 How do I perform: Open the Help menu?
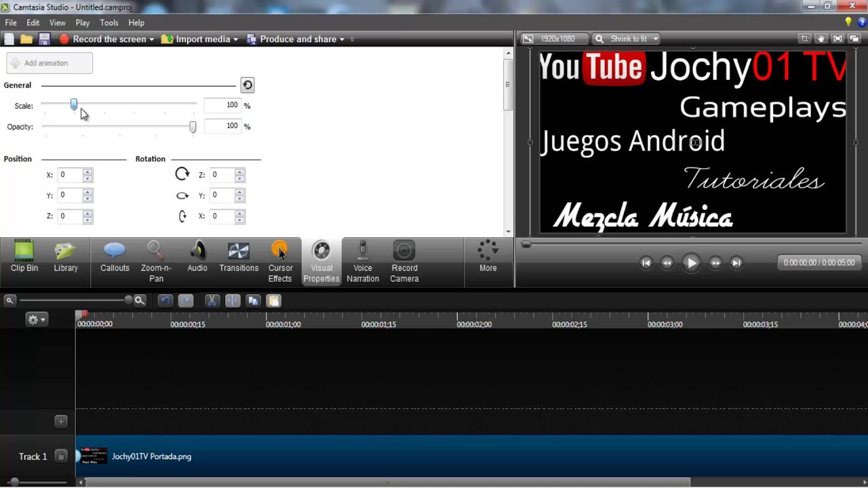pos(136,22)
